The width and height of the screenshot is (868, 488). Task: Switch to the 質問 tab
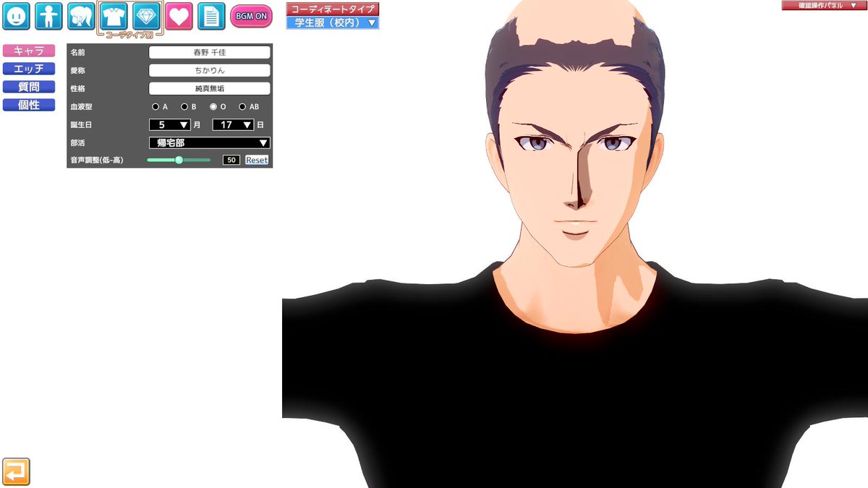pyautogui.click(x=29, y=87)
